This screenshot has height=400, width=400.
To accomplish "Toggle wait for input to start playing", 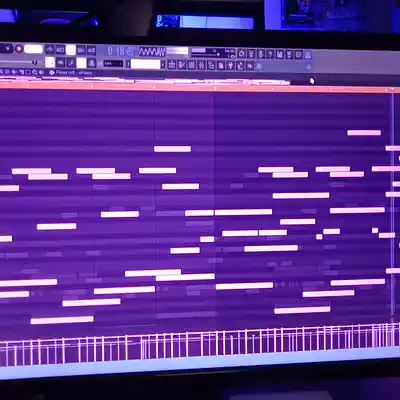I will point(60,49).
